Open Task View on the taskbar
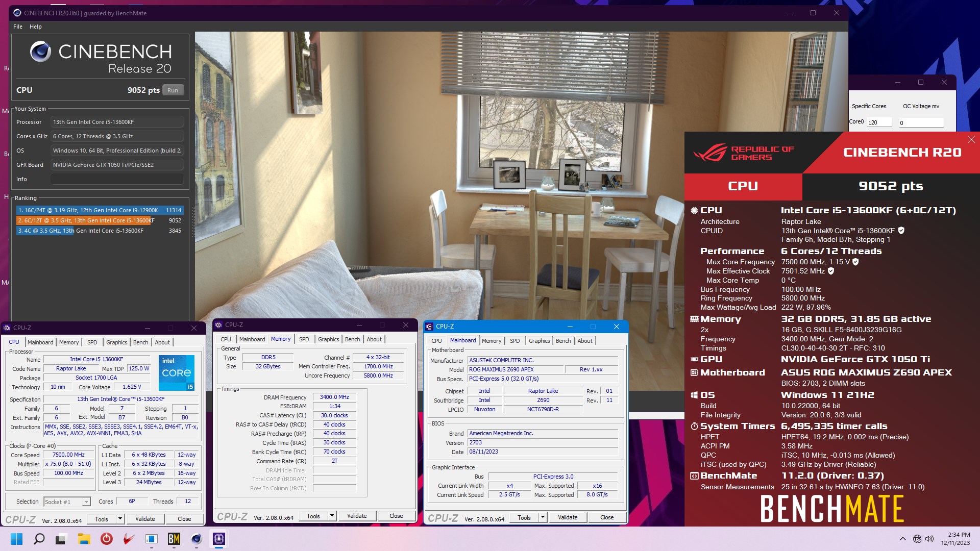 [61, 539]
